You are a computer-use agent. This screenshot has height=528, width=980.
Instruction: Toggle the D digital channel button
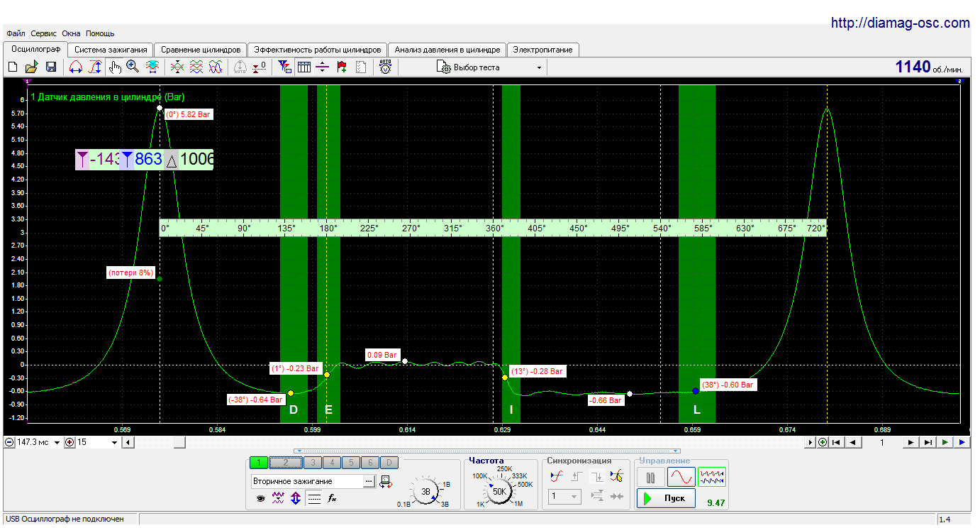point(389,463)
